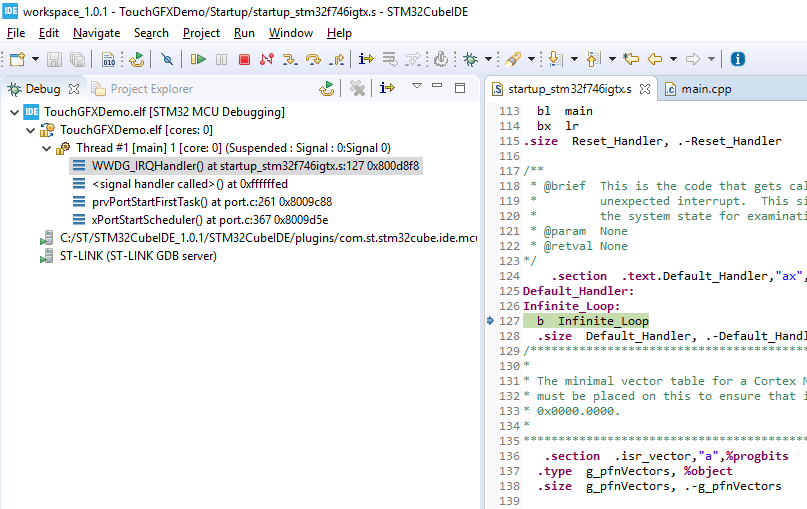
Task: Open the New item dropdown arrow
Action: [x=36, y=59]
